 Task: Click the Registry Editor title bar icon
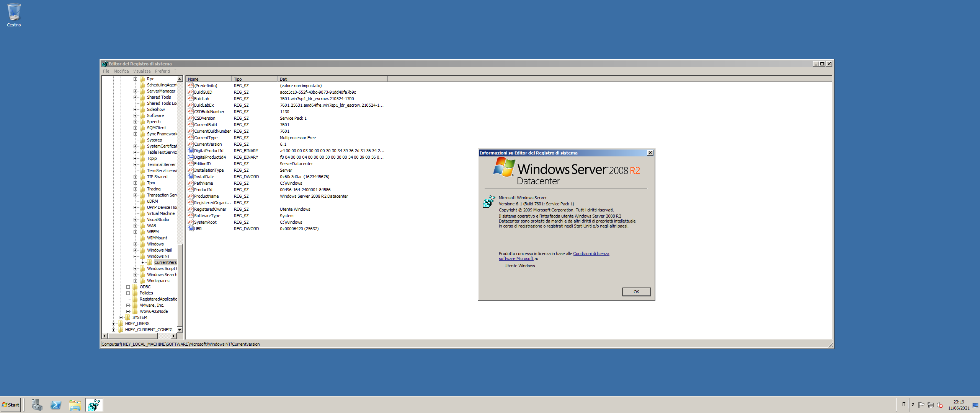(105, 64)
